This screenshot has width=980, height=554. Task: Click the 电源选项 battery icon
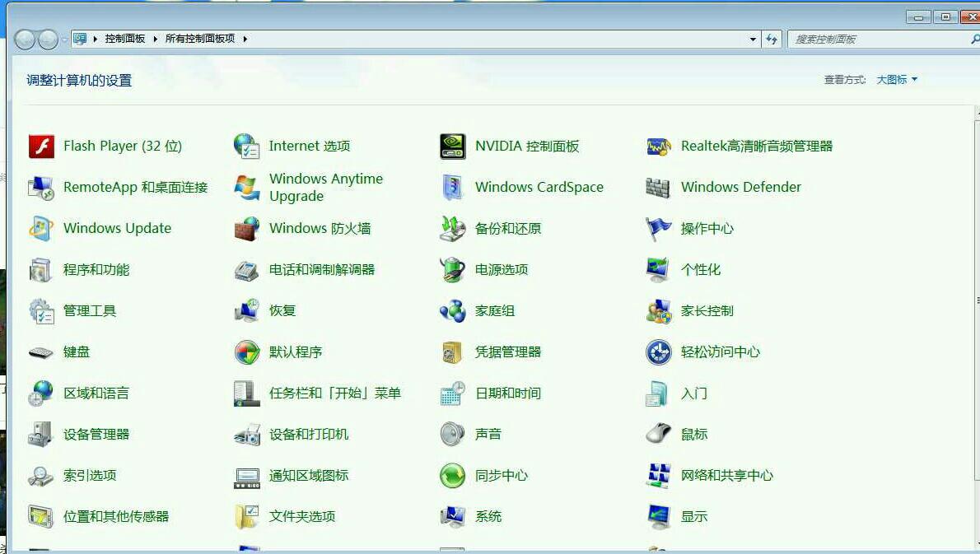[453, 270]
